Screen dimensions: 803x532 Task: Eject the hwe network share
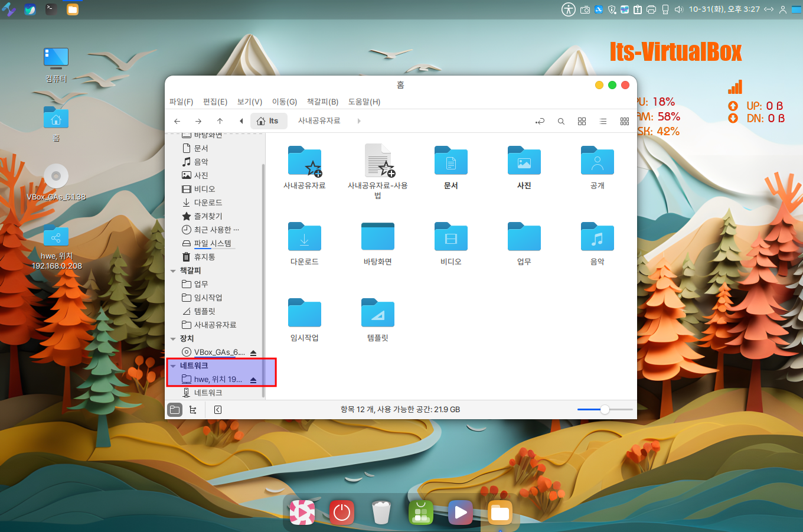click(x=253, y=380)
